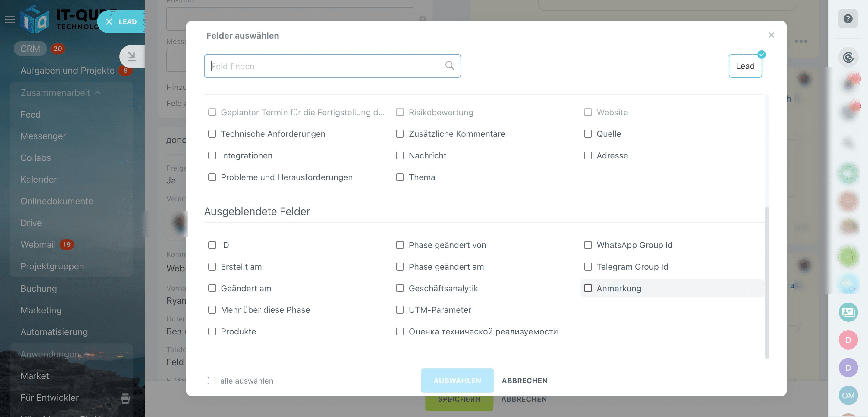Open Kalender in the sidebar menu
Viewport: 868px width, 417px height.
(38, 179)
